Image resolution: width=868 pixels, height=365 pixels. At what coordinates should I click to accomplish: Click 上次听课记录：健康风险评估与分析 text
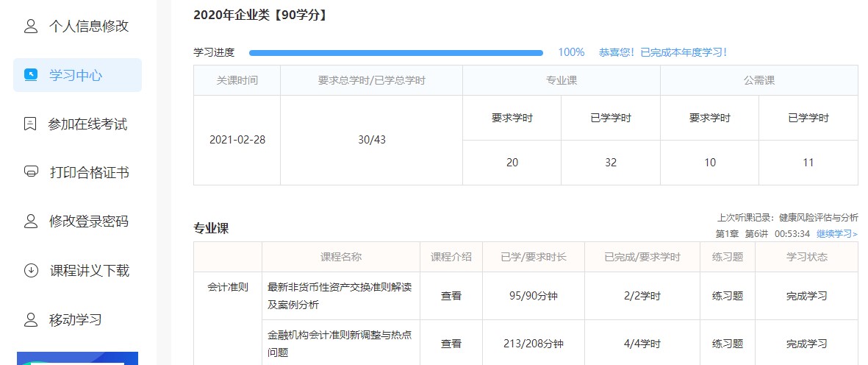788,217
